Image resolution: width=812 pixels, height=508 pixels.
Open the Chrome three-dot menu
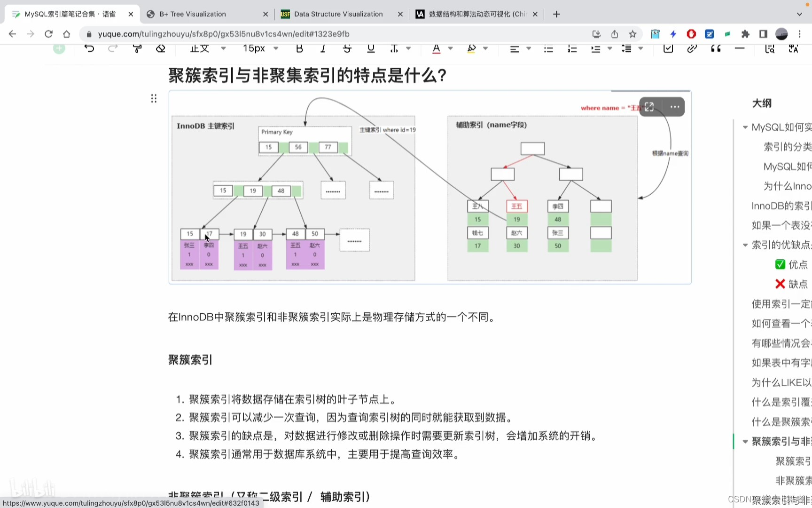799,34
